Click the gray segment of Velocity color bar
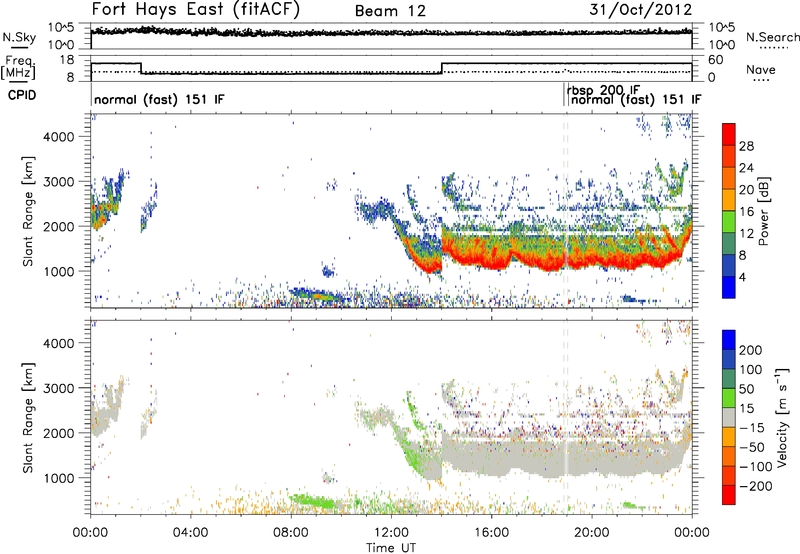Viewport: 800px width, 554px height. [729, 418]
